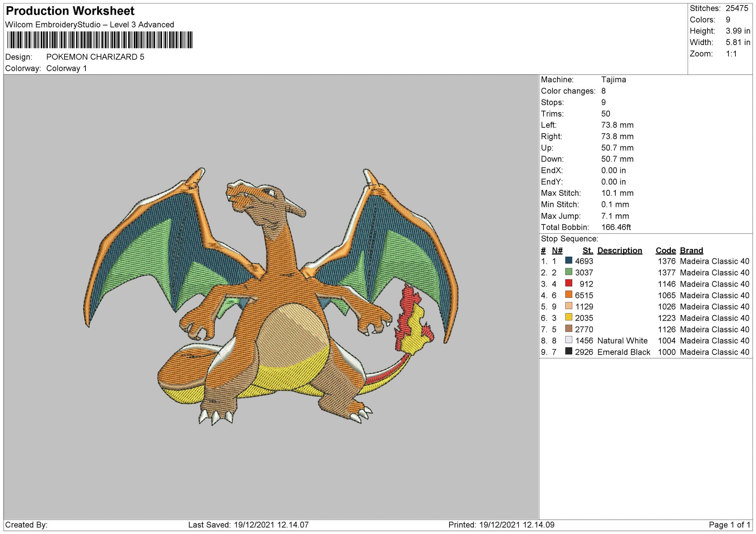Click the orange swatch with 6515 stitches

click(x=569, y=294)
